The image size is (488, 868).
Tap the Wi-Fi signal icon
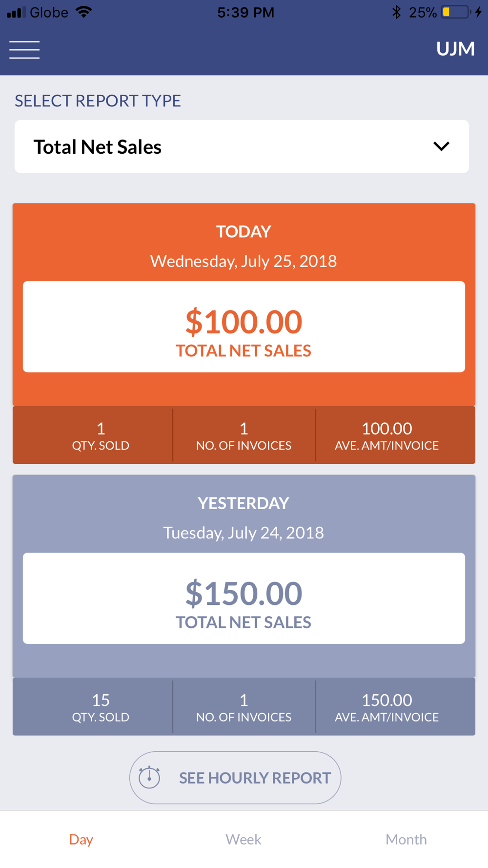click(84, 12)
